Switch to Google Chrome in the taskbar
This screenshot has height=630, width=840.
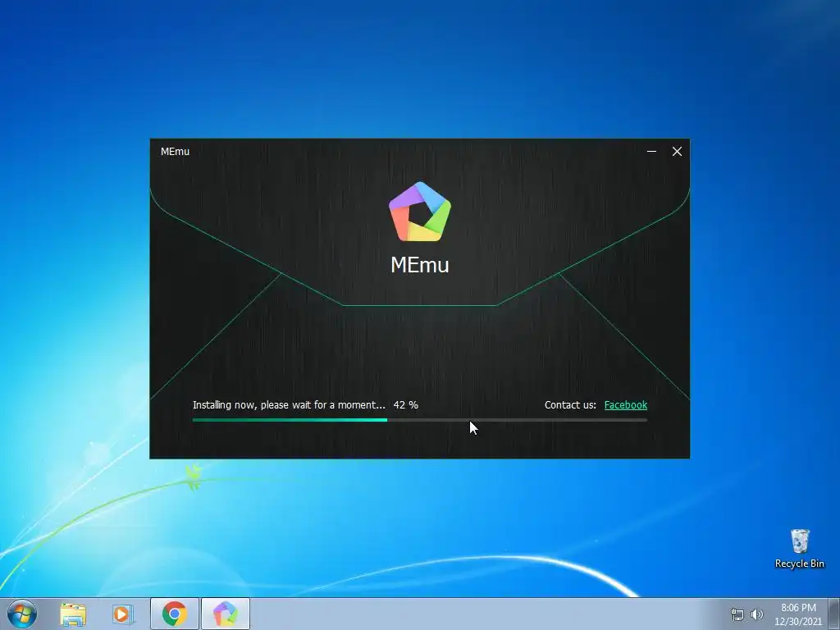(175, 614)
